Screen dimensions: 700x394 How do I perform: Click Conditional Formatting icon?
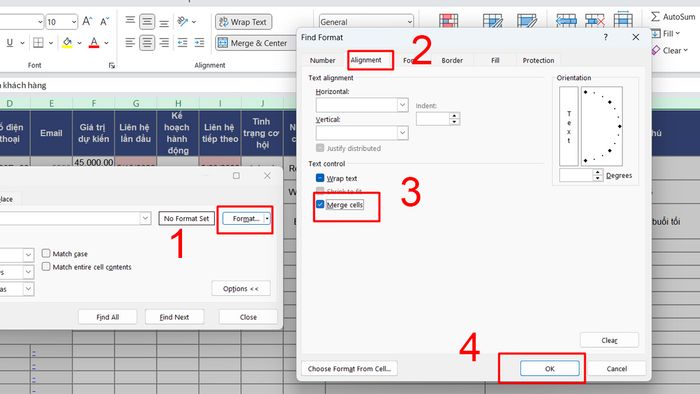[448, 21]
